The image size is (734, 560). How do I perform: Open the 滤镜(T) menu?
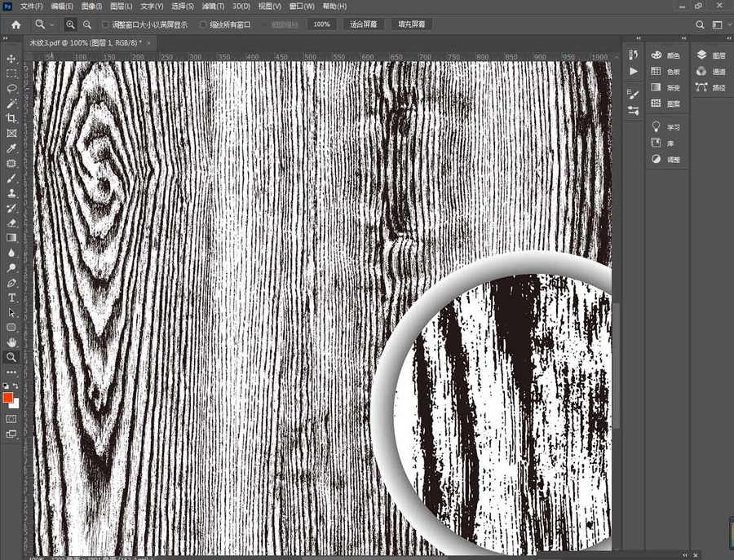coord(213,6)
